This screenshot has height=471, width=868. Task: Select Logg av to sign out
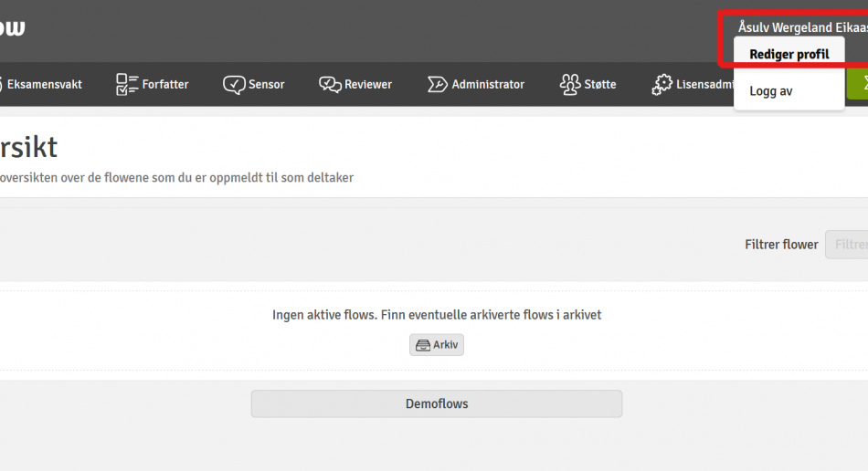point(770,91)
